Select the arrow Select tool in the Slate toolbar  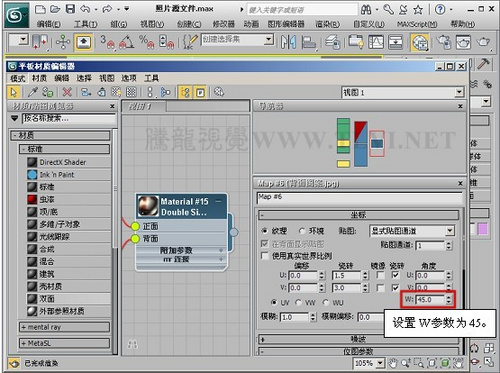[14, 92]
